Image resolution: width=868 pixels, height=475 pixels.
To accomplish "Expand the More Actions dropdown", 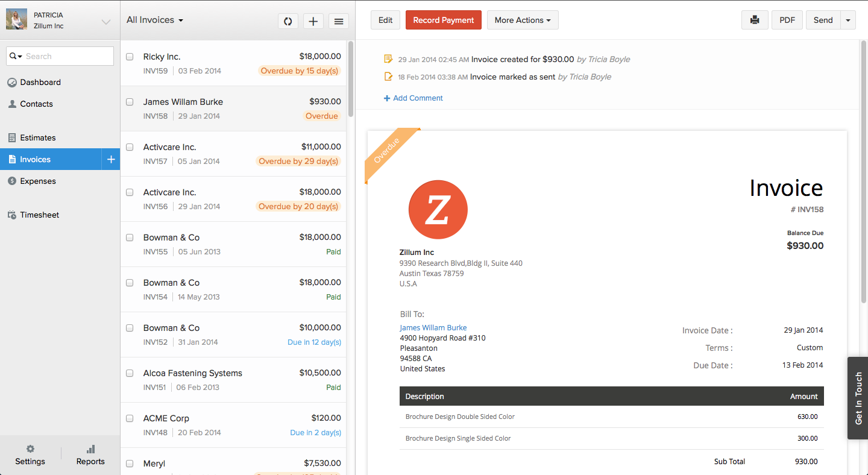I will coord(522,20).
